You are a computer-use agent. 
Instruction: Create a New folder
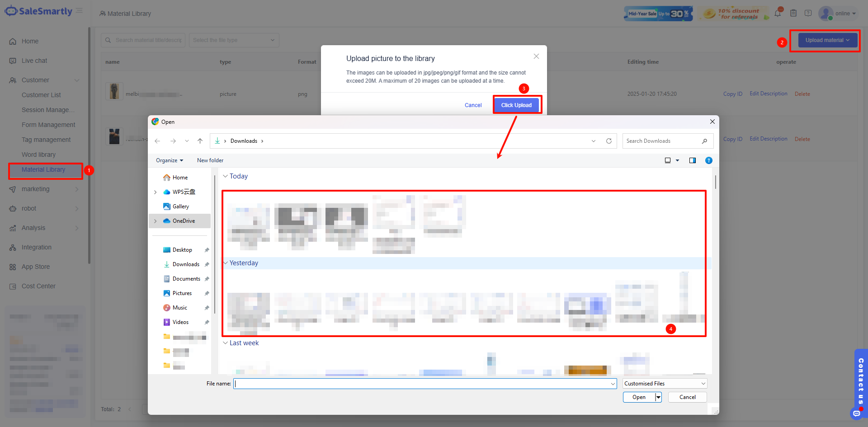coord(210,160)
